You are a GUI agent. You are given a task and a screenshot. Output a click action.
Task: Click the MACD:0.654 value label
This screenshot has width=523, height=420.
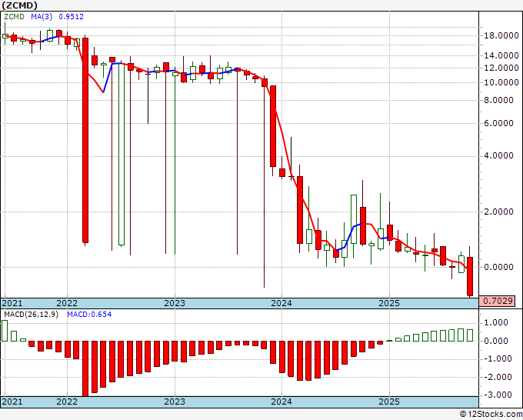(x=89, y=315)
